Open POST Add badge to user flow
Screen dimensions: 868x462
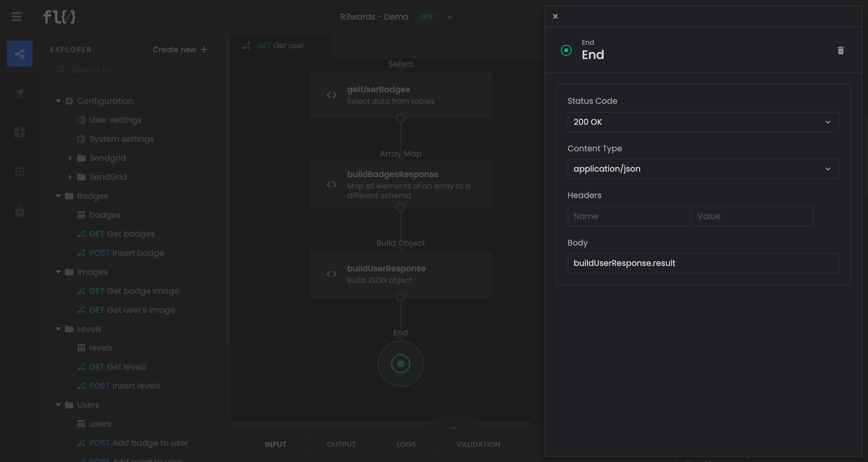pyautogui.click(x=138, y=443)
